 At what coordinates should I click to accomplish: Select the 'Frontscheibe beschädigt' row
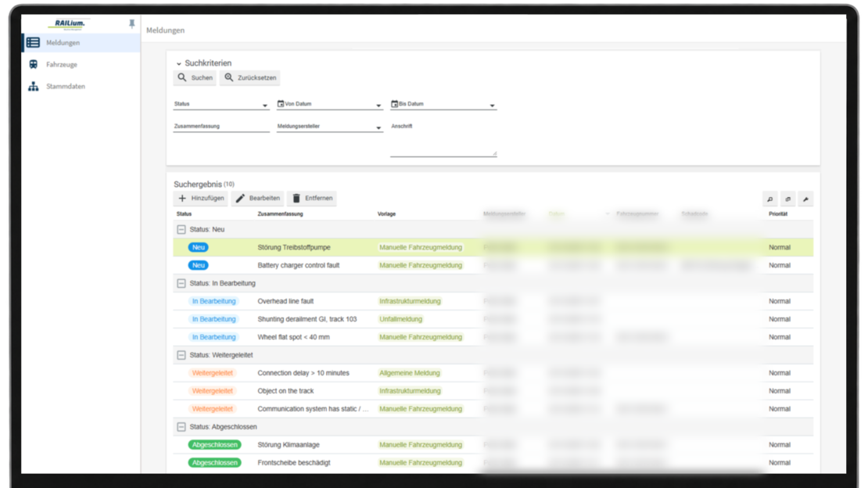pos(493,462)
